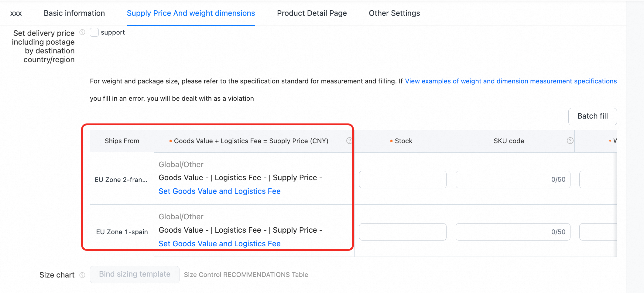Screen dimensions: 644x293
Task: Select Supply Price And weight dimensions tab
Action: click(x=191, y=13)
